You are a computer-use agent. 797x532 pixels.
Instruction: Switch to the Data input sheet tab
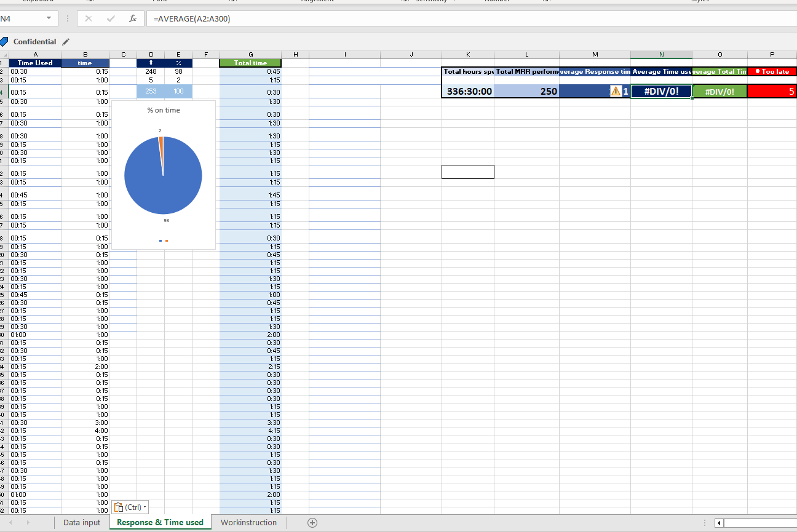(x=82, y=522)
